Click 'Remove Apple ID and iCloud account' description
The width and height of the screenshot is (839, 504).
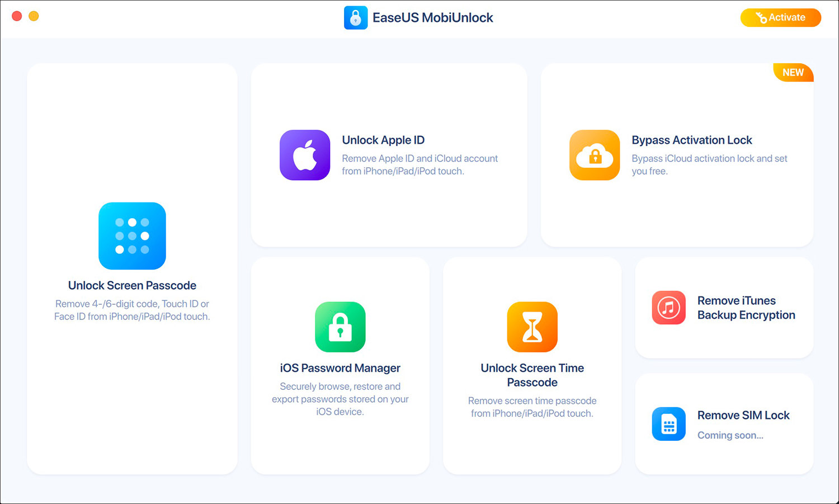(x=419, y=164)
